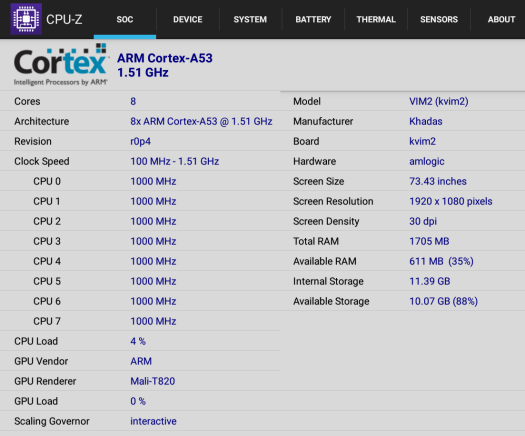Click the ARM Cortex-A53 1.51 GHz heading
This screenshot has height=436, width=525.
(x=165, y=65)
